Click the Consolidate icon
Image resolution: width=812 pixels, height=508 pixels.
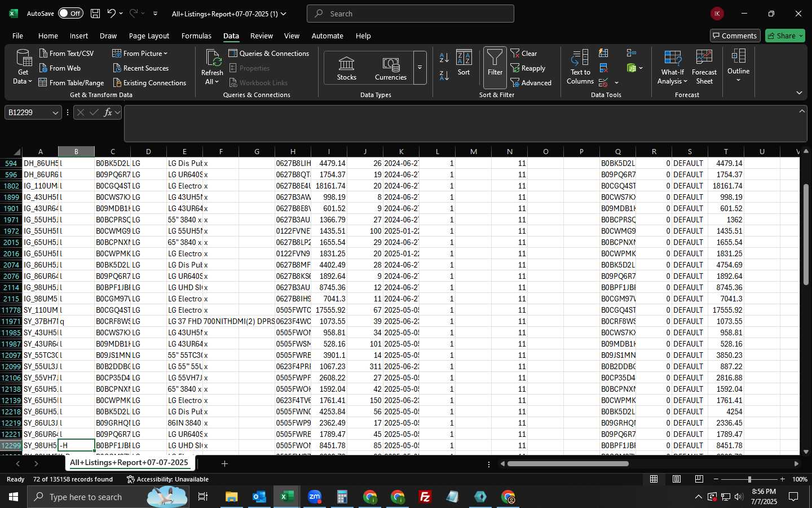pos(631,53)
